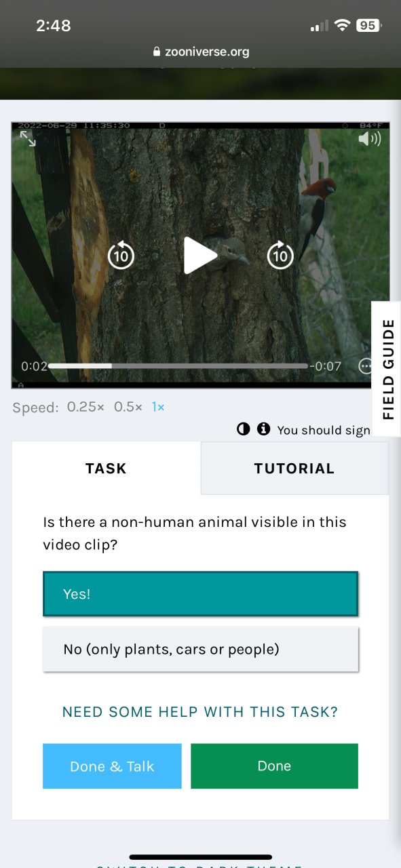Mute the video with the speaker icon
The image size is (401, 868).
click(370, 139)
